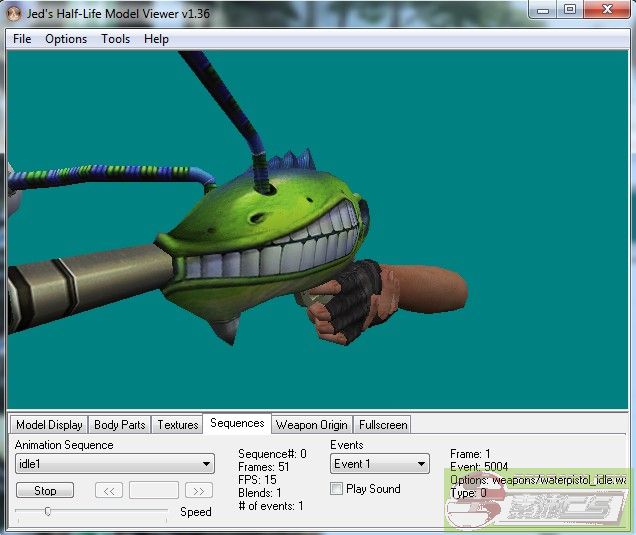Click the 'FPS: 15' text
Viewport: 636px width, 535px height.
click(x=257, y=480)
